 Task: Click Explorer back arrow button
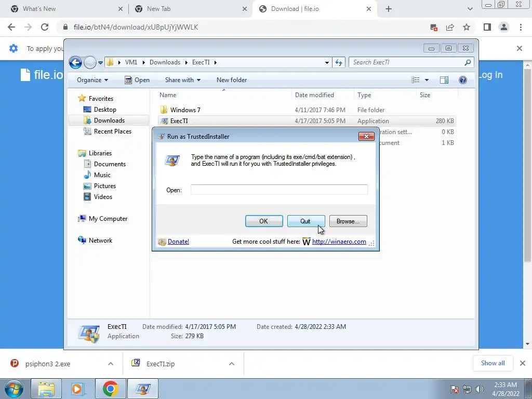coord(75,62)
